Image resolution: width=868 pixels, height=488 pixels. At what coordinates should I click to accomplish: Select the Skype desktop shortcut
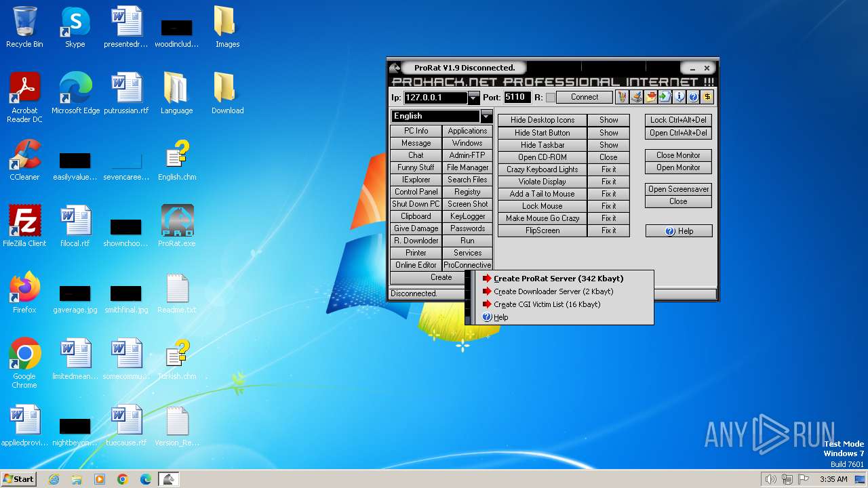[75, 28]
